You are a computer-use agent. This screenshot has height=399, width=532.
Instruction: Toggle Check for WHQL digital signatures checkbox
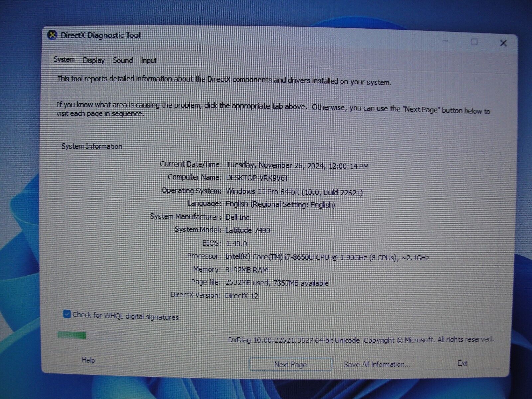(67, 314)
